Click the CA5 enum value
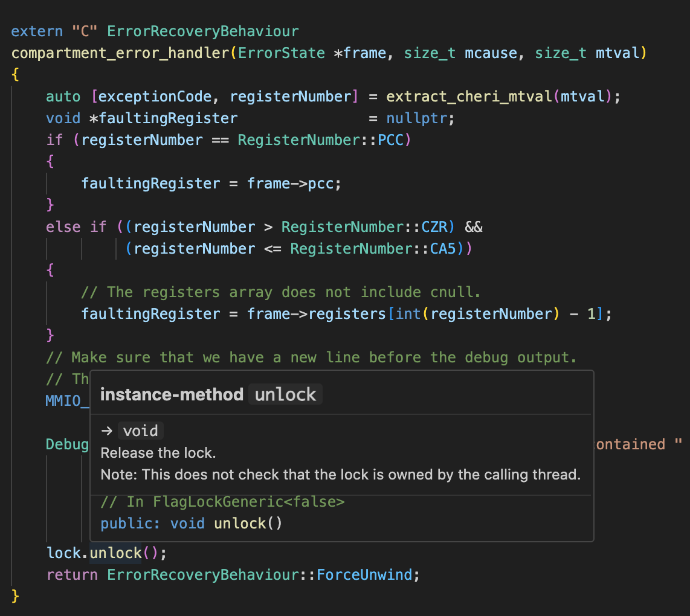Image resolution: width=690 pixels, height=616 pixels. [x=443, y=249]
